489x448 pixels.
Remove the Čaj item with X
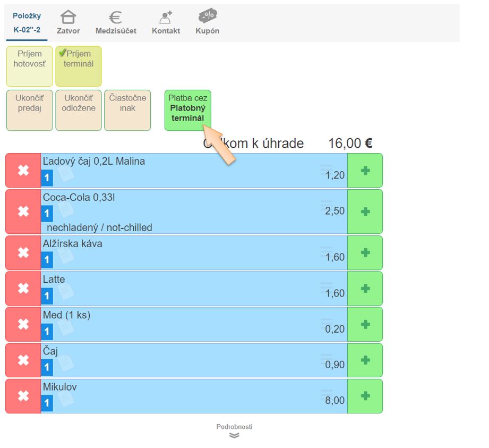coord(23,360)
